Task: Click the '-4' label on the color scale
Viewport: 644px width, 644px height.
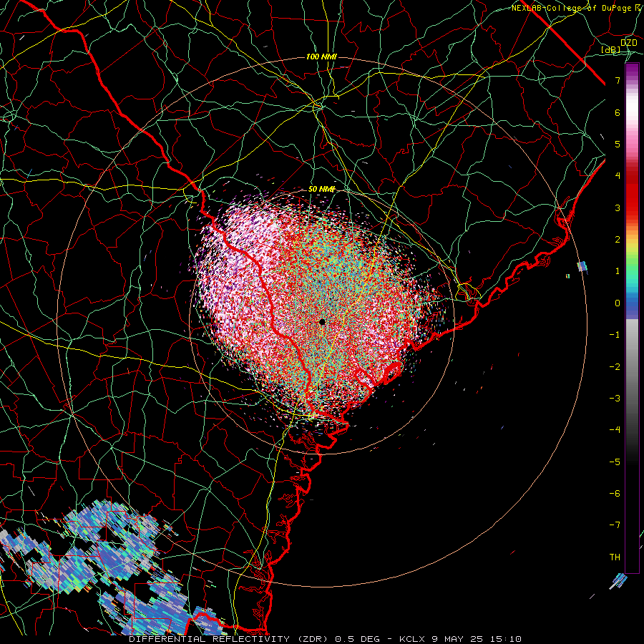Action: pyautogui.click(x=615, y=430)
